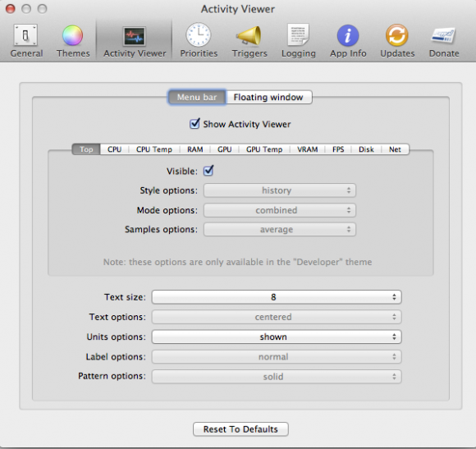Click the Reset To Defaults button
Viewport: 476px width, 449px height.
point(240,429)
